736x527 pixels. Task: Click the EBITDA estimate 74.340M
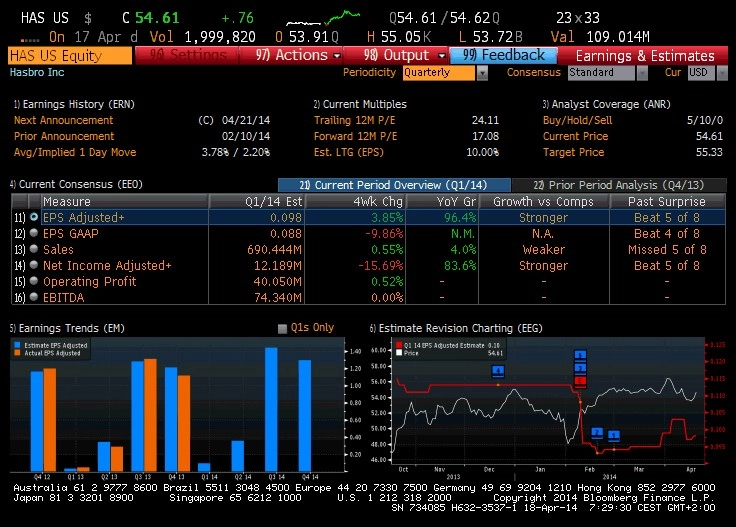[278, 298]
